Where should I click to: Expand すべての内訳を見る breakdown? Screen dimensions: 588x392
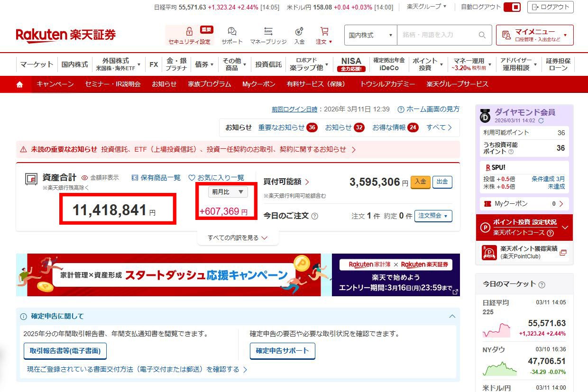click(238, 238)
